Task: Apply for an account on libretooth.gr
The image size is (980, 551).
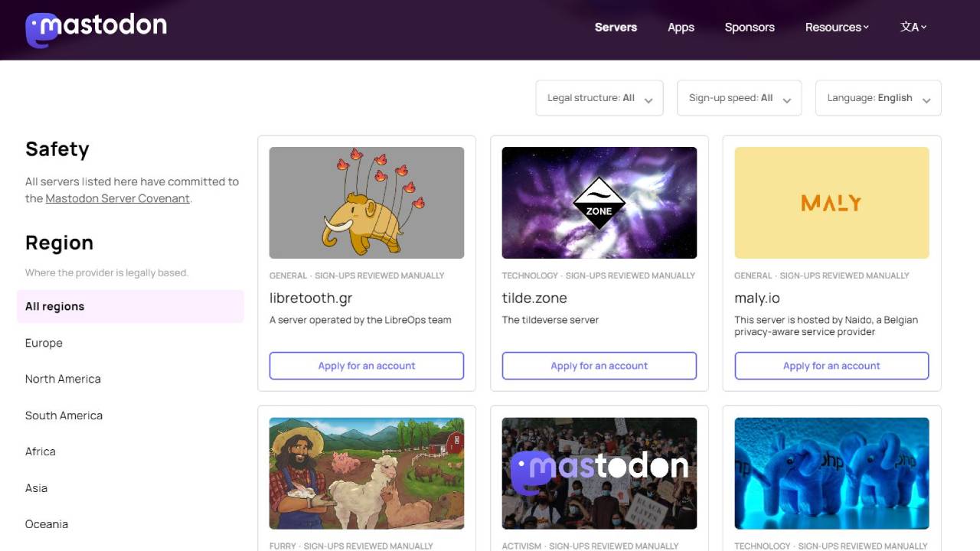Action: pyautogui.click(x=367, y=366)
